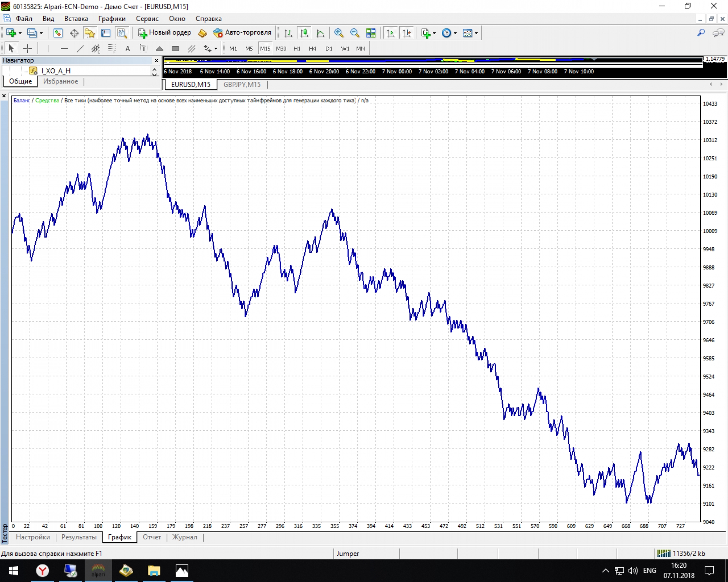728x582 pixels.
Task: Open the Templates dropdown arrow
Action: click(476, 33)
